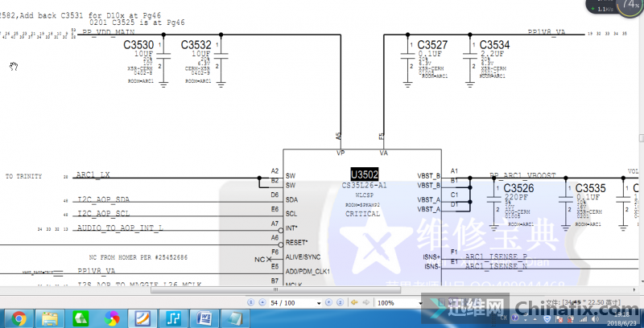Open File Explorer from the taskbar

pyautogui.click(x=50, y=318)
